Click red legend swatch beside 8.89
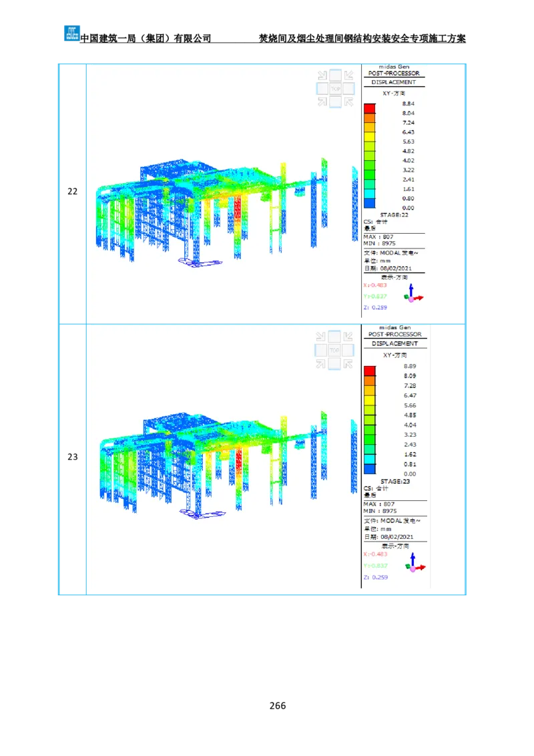Image resolution: width=534 pixels, height=756 pixels. [370, 371]
